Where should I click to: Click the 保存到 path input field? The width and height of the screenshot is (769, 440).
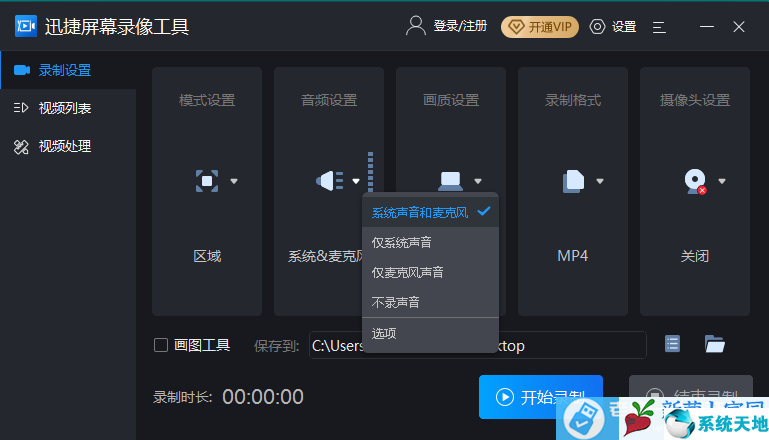click(478, 345)
